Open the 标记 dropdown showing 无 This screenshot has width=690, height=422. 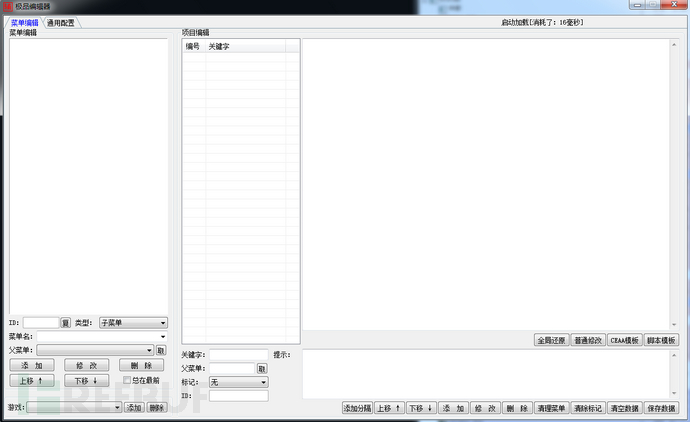pyautogui.click(x=239, y=382)
